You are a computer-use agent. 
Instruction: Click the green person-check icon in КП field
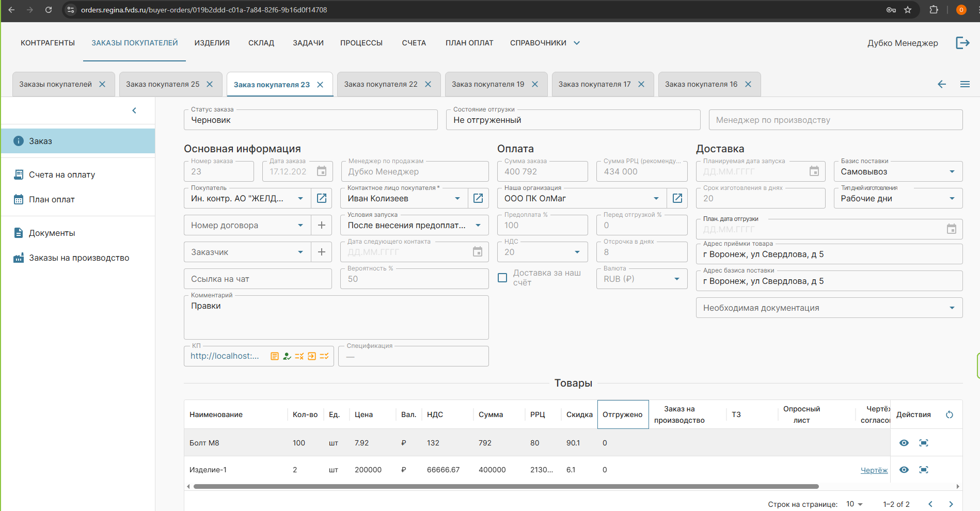coord(287,356)
